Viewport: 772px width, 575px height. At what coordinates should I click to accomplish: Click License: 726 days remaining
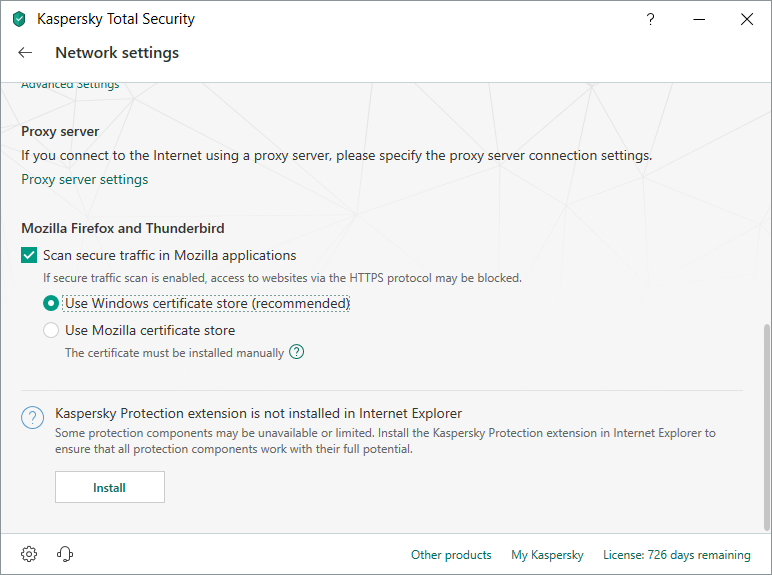point(676,555)
